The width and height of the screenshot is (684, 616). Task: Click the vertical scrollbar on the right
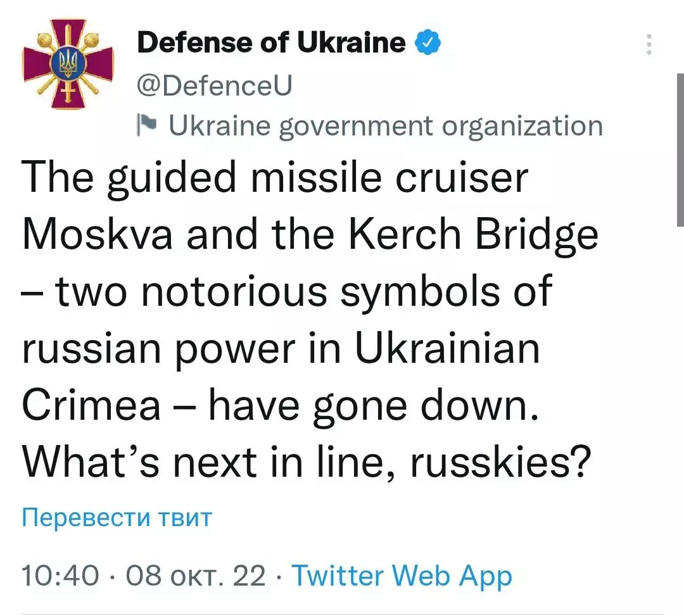[x=680, y=150]
